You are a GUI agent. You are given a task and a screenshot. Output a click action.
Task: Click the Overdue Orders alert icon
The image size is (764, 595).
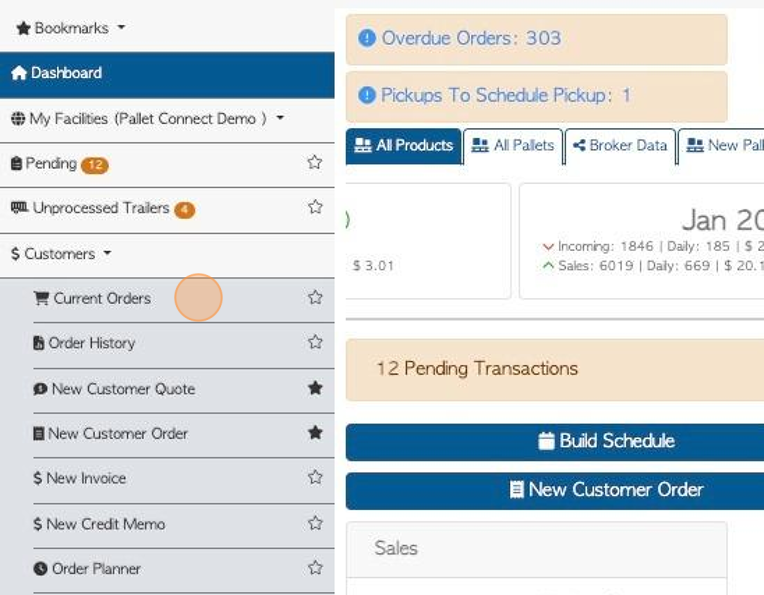[x=367, y=38]
